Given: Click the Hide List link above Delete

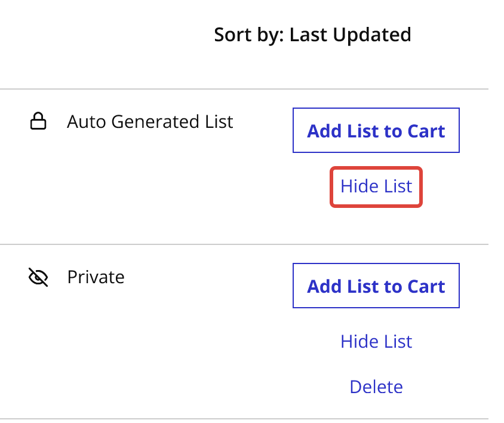Looking at the screenshot, I should [376, 341].
